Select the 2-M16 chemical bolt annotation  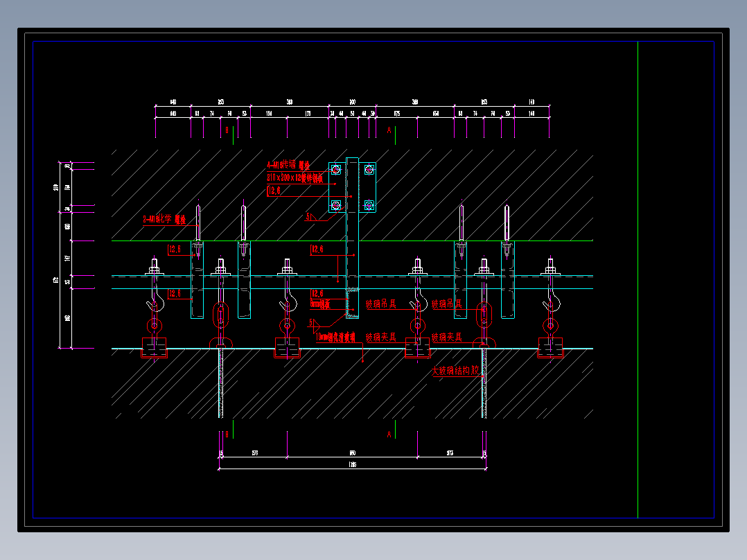point(164,220)
